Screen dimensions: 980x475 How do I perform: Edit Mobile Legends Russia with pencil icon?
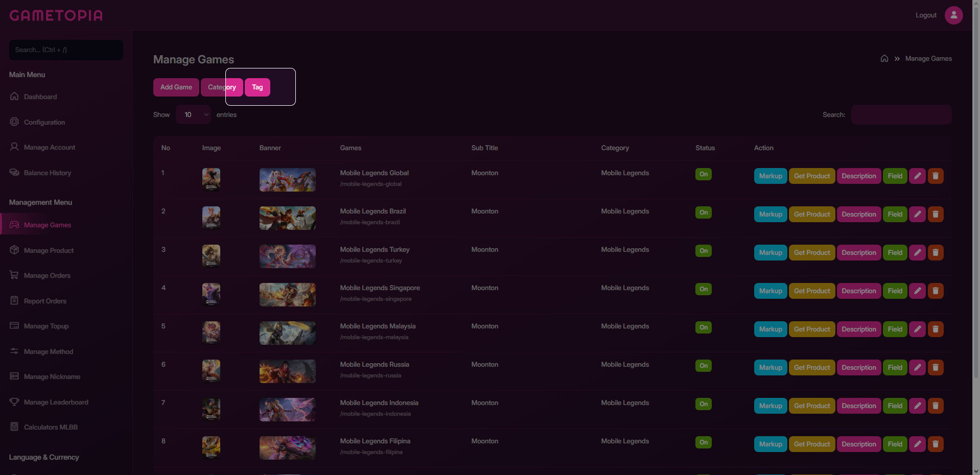[917, 367]
